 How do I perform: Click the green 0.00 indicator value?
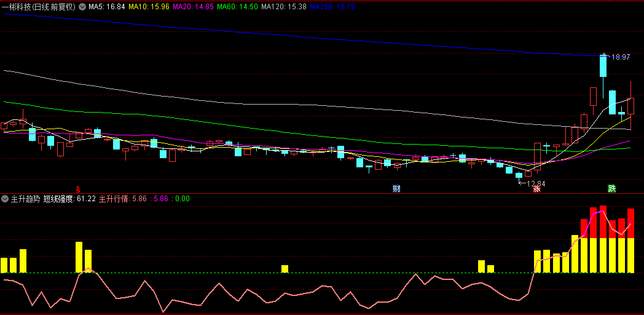[183, 199]
